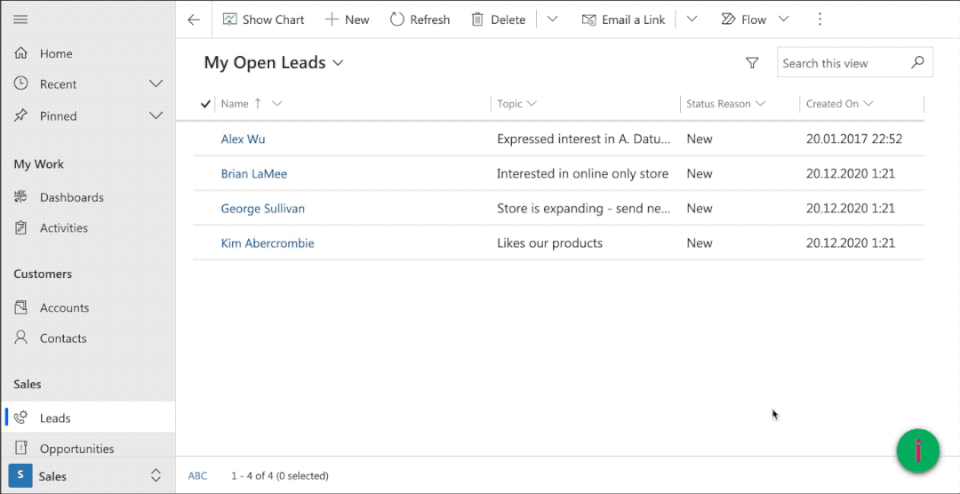Expand the Pinned section chevron

point(156,116)
